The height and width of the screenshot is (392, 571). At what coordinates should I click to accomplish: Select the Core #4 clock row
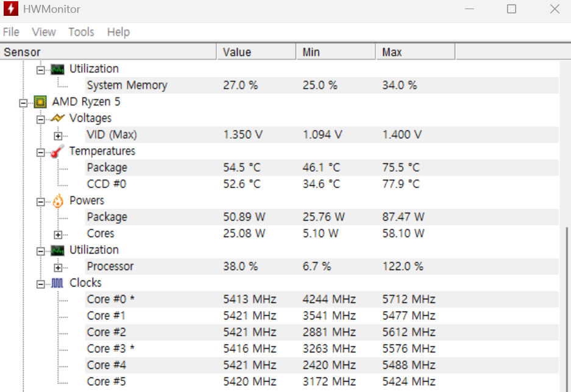pos(322,365)
